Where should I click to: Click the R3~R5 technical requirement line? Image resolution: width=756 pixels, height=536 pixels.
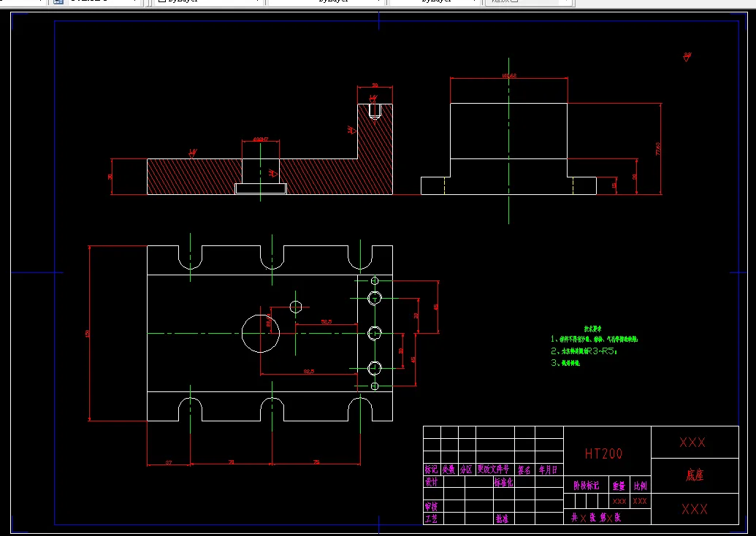tap(584, 351)
